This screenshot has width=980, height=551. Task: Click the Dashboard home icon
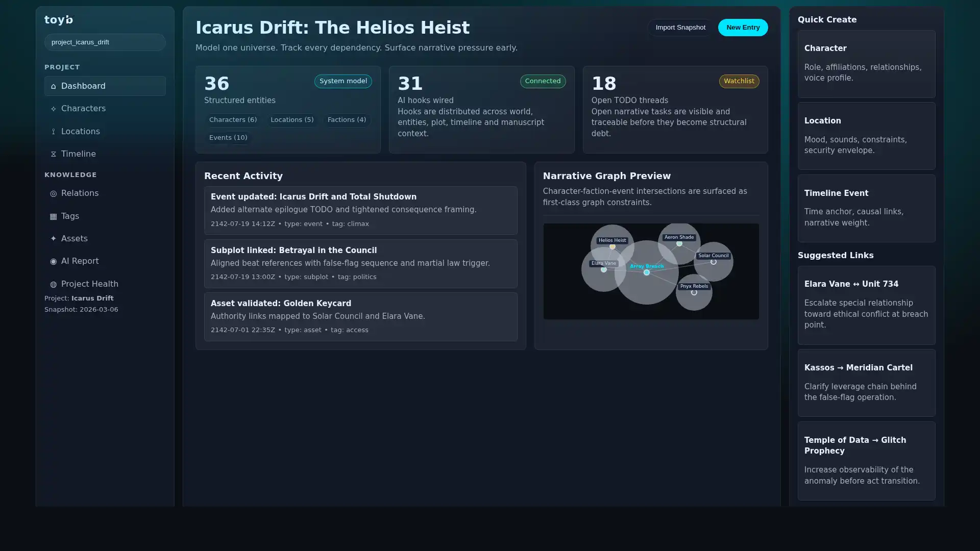click(53, 86)
